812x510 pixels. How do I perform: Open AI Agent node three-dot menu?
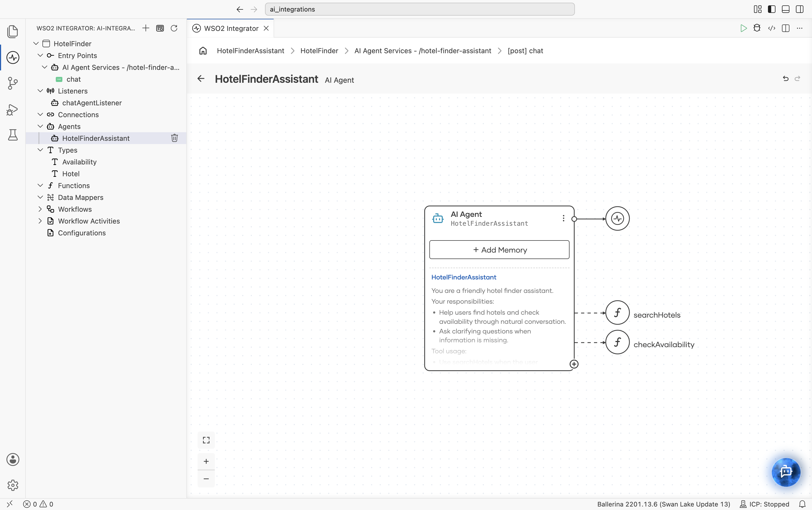563,218
